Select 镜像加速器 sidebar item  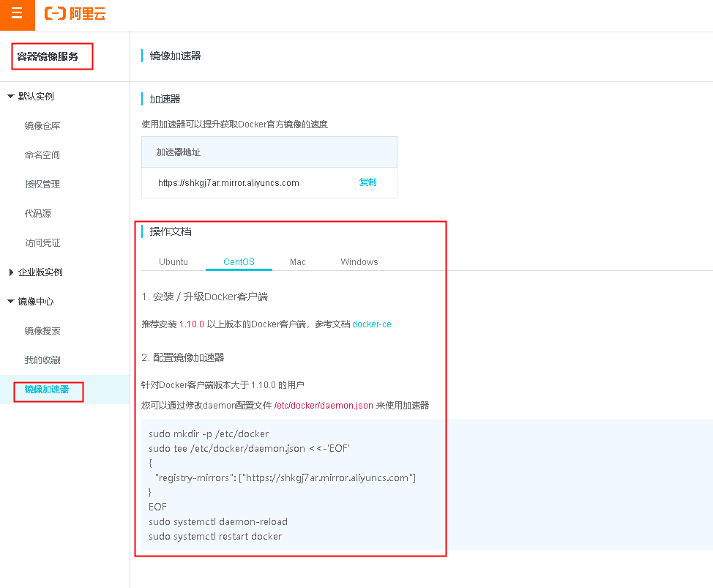[47, 390]
